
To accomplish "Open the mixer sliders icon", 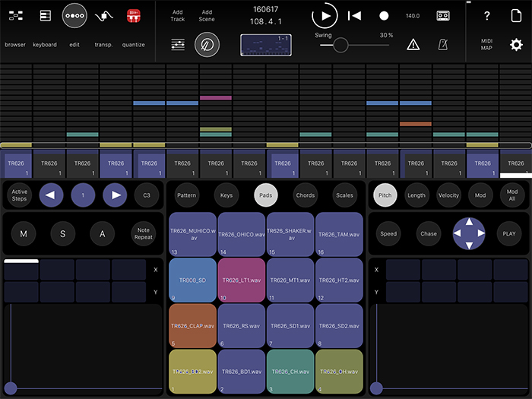I will tap(178, 44).
